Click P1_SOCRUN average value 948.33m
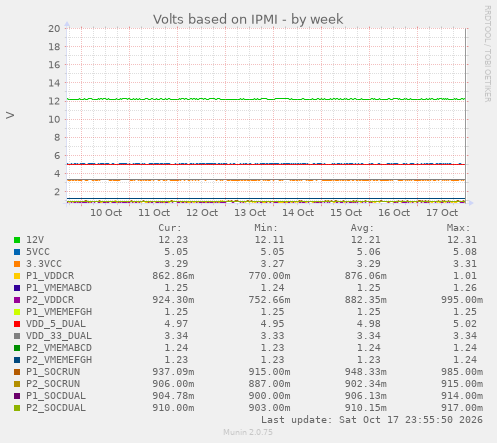 coord(365,372)
